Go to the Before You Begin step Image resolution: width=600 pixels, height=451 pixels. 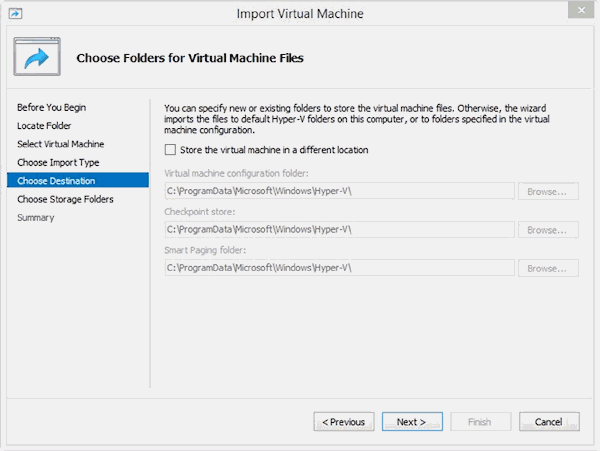click(x=51, y=107)
